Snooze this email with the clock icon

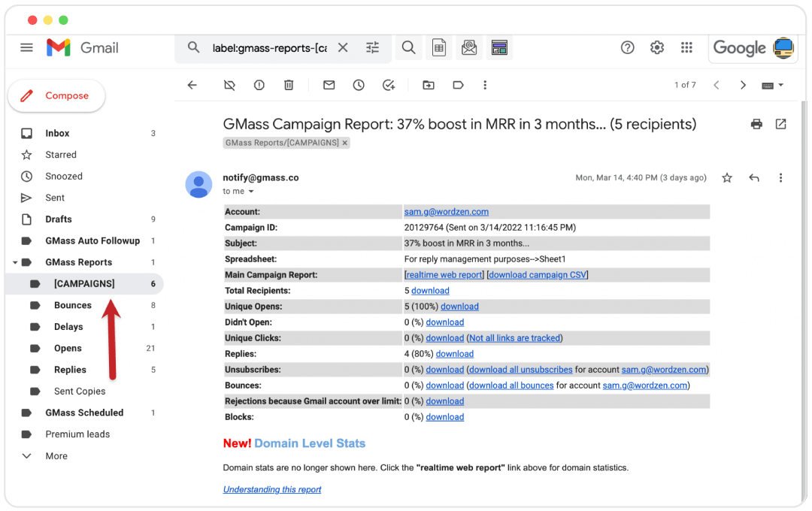tap(358, 85)
